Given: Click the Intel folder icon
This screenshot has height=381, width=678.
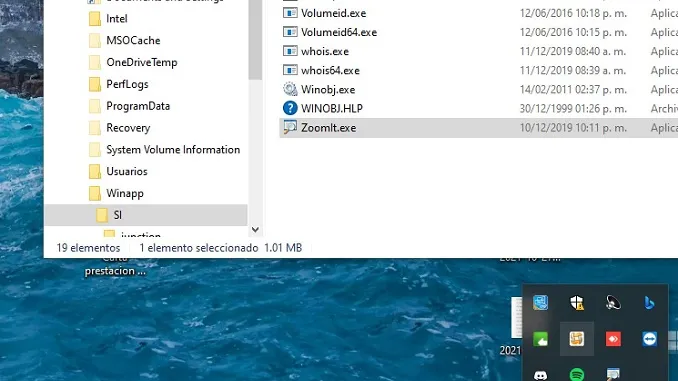Looking at the screenshot, I should [x=95, y=19].
